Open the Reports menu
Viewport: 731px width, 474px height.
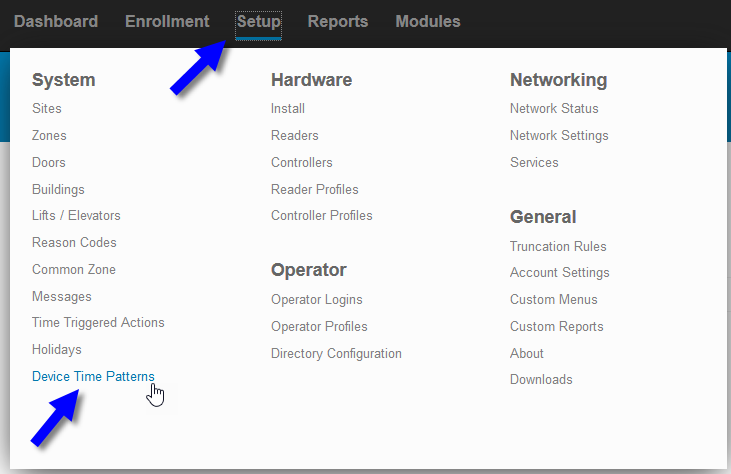(x=338, y=21)
